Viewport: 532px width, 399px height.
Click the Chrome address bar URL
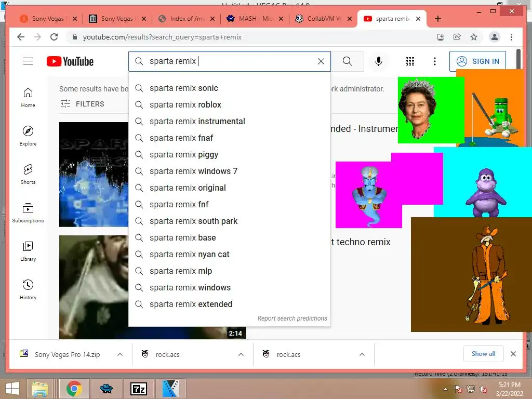pos(162,37)
